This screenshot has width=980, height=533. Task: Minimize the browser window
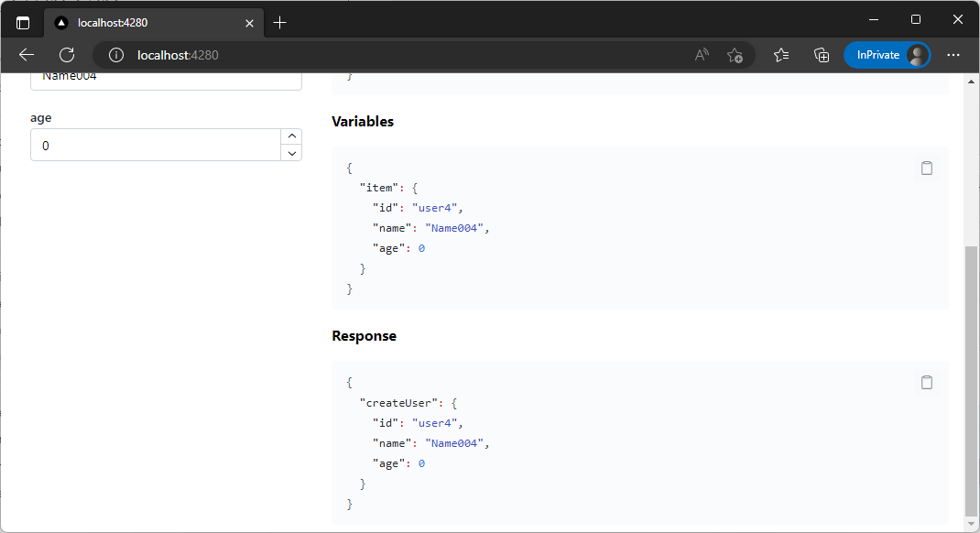click(874, 19)
